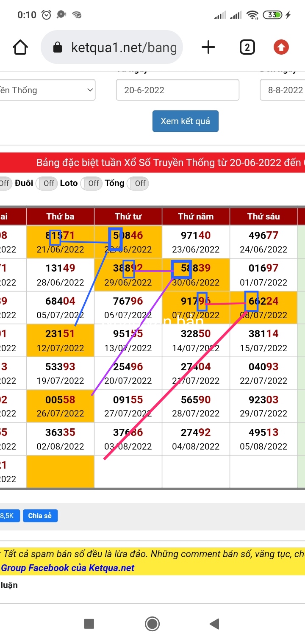Select cell 13149 dated 28/06/2022
The width and height of the screenshot is (305, 644).
click(60, 275)
